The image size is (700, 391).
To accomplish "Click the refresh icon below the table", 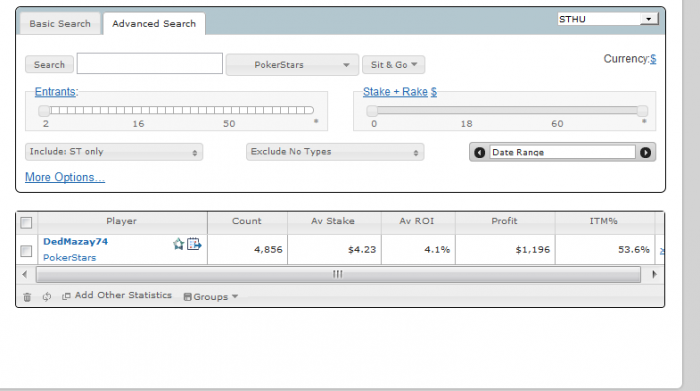I will [47, 297].
